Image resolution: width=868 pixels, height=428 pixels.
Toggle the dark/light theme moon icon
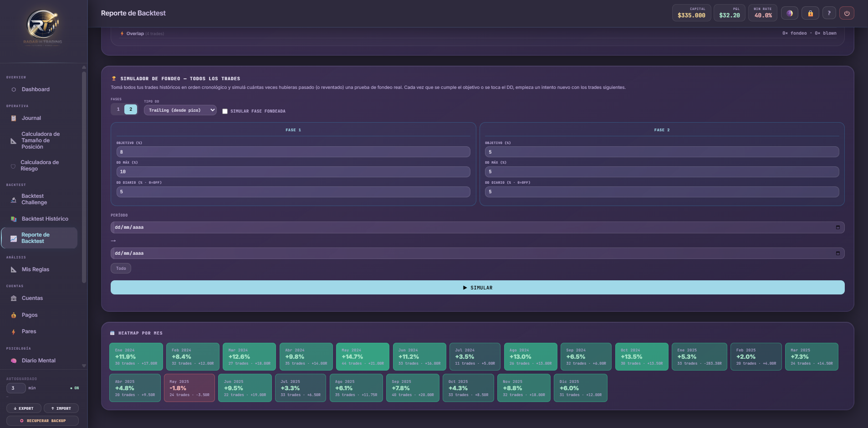[x=790, y=13]
